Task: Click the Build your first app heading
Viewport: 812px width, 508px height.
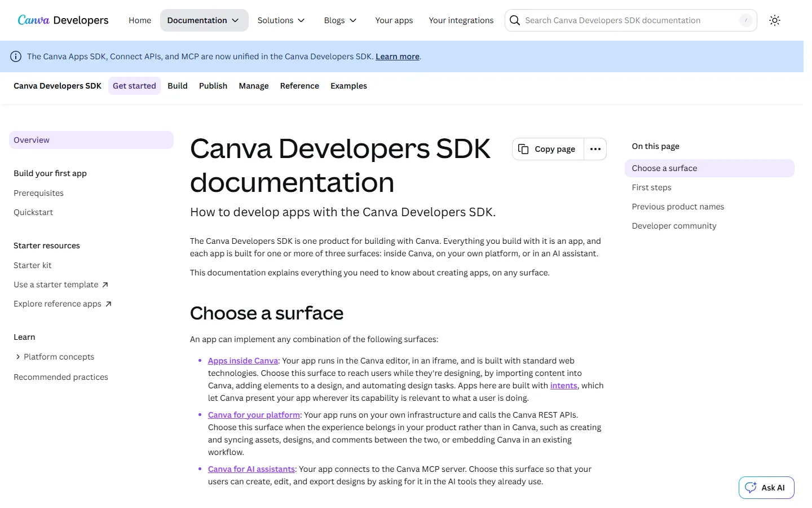Action: 50,173
